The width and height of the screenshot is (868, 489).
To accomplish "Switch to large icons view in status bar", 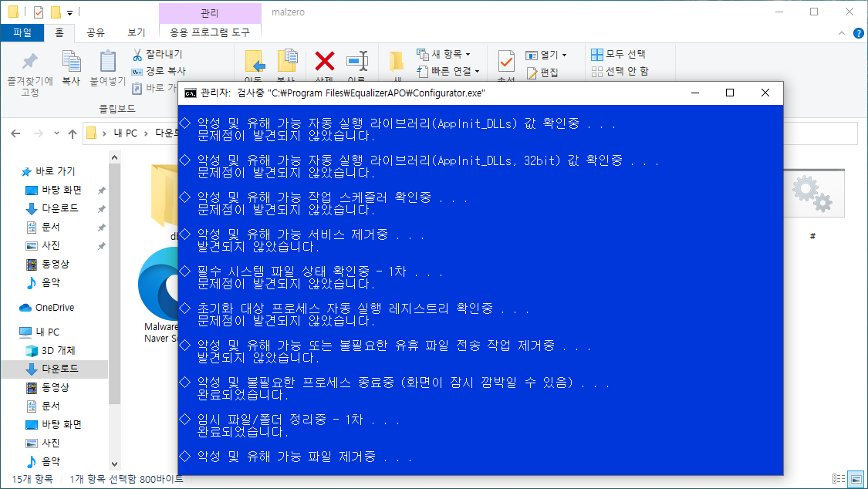I will (x=856, y=479).
